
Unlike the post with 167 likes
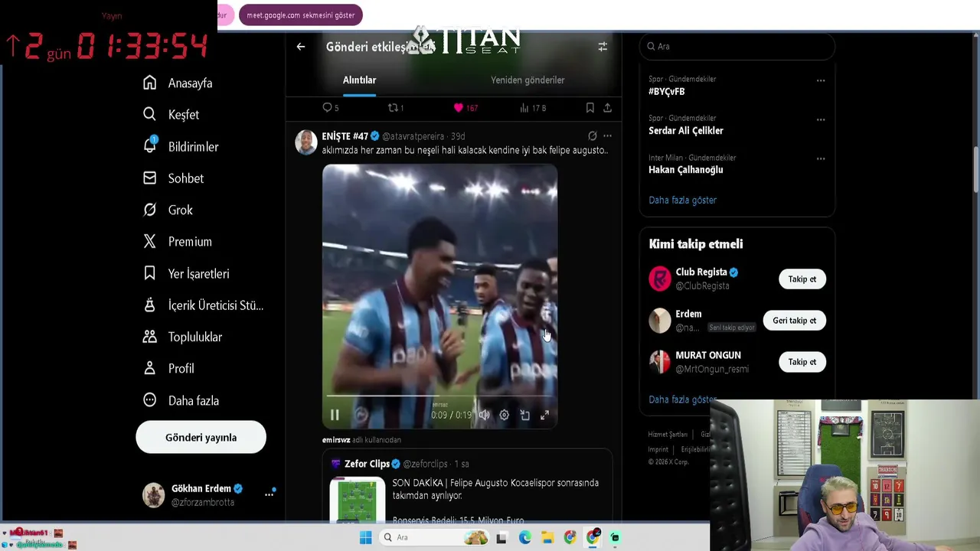click(x=465, y=108)
